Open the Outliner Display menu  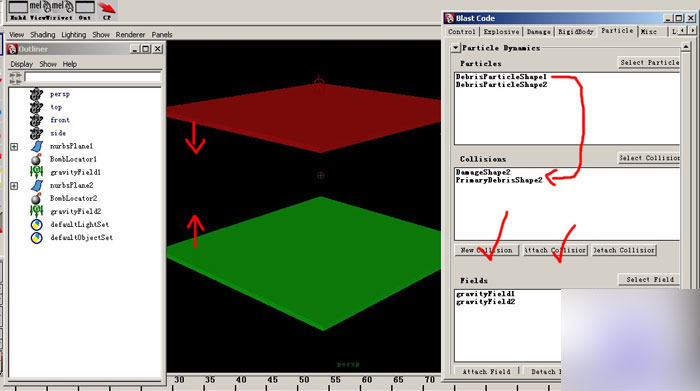click(x=21, y=64)
